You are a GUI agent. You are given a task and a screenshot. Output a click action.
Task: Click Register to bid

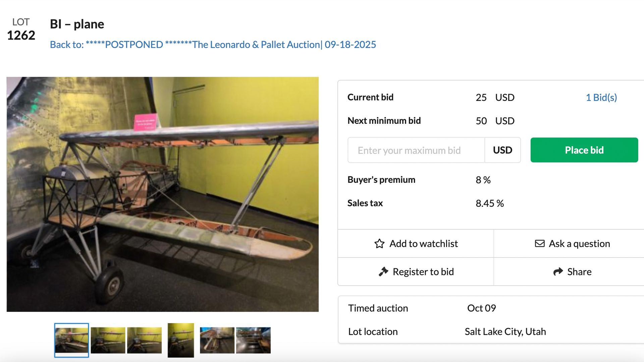(423, 272)
